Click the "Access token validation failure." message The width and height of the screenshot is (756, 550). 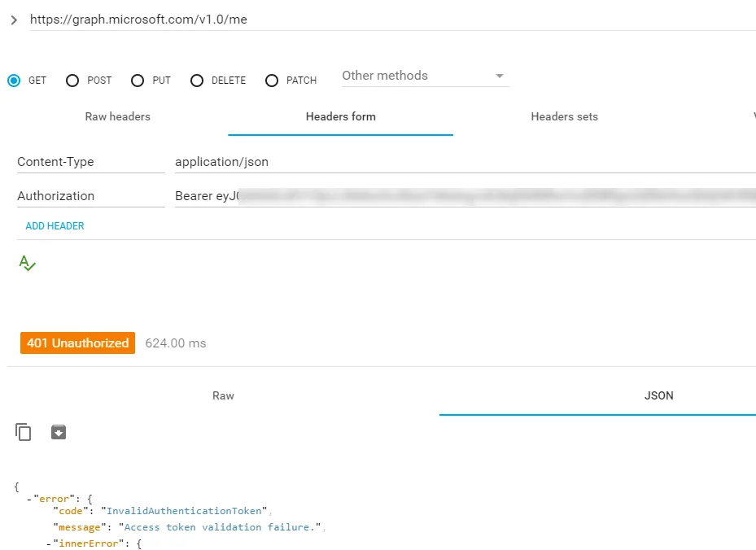[220, 527]
